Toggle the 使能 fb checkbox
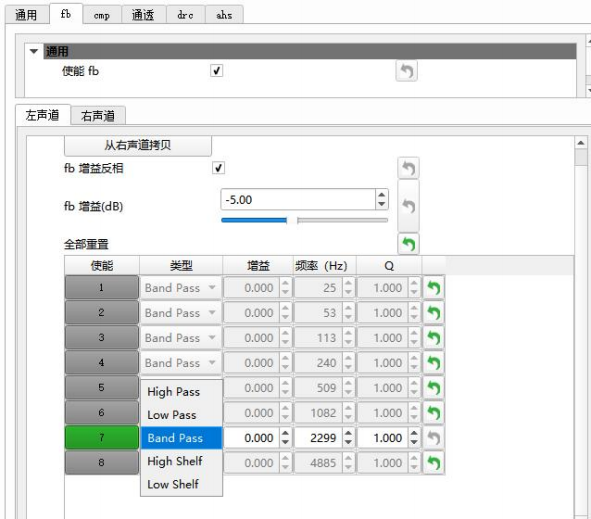Viewport: 591px width, 519px height. click(x=216, y=70)
